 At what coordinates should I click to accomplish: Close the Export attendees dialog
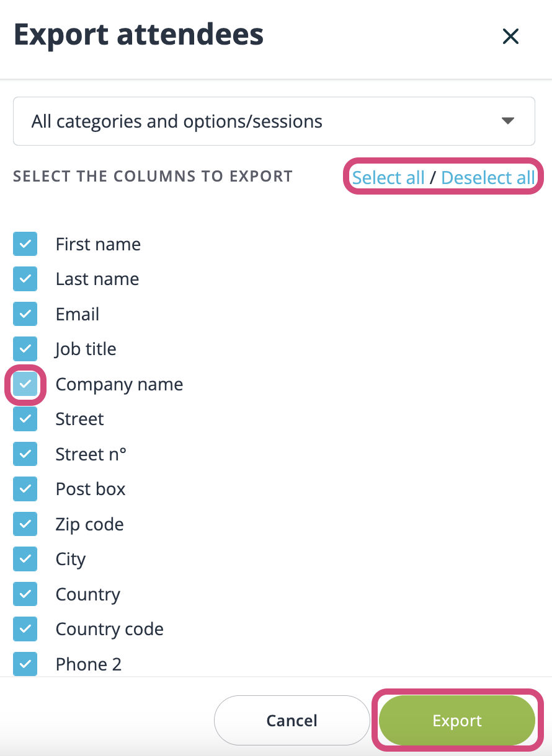pos(510,37)
